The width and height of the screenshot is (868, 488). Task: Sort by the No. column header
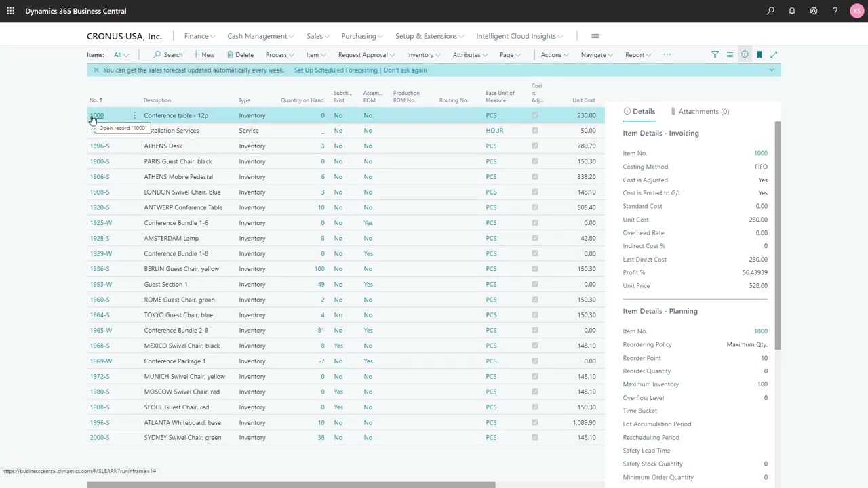pos(96,100)
